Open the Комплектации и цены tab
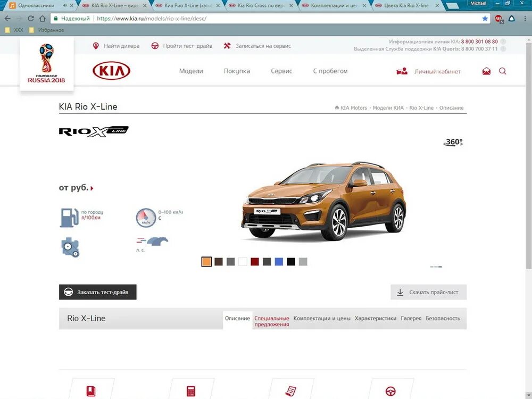This screenshot has height=399, width=532. pyautogui.click(x=322, y=318)
